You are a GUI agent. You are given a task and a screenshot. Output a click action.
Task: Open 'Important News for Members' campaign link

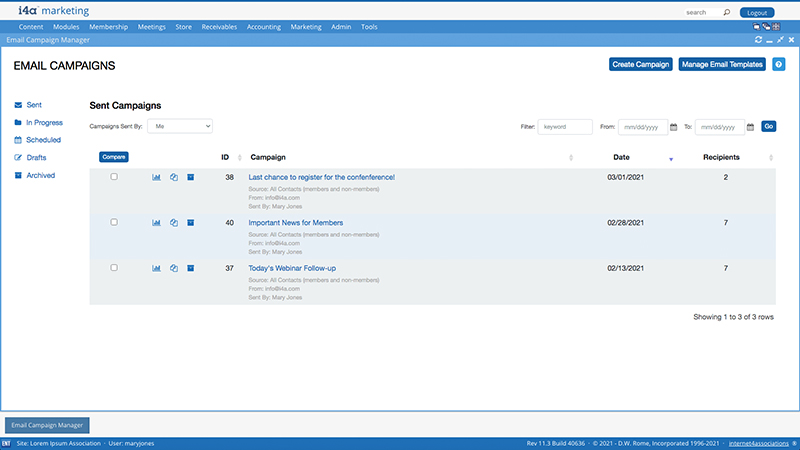[295, 222]
